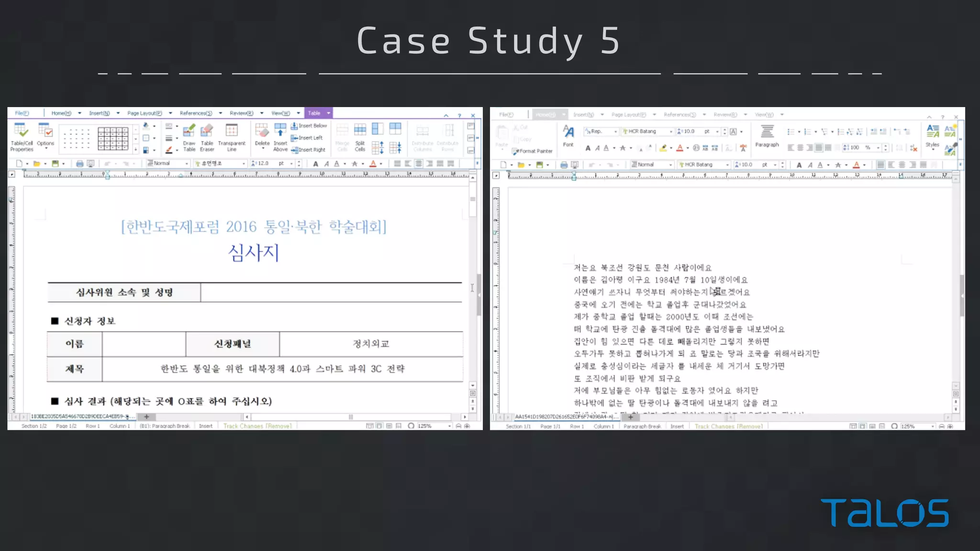Click Insert Right in Table ribbon
This screenshot has width=980, height=551.
pos(308,150)
